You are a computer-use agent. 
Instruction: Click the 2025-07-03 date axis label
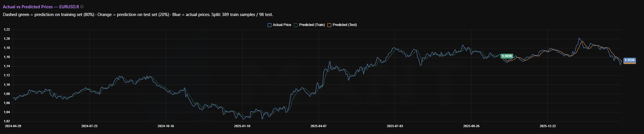pyautogui.click(x=395, y=126)
